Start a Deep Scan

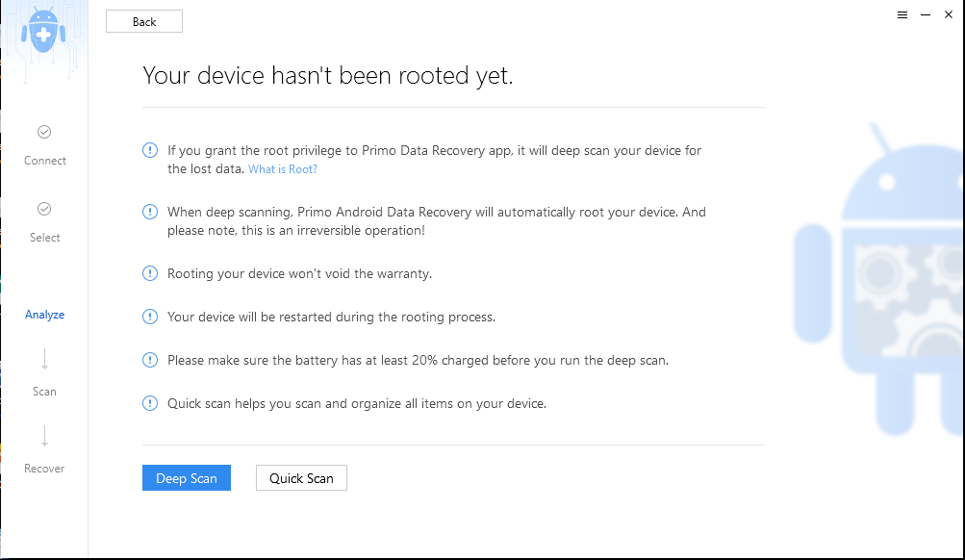pyautogui.click(x=186, y=477)
